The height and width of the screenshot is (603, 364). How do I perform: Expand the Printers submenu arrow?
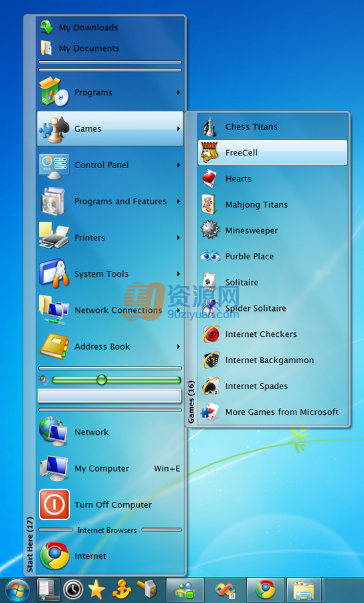click(x=179, y=238)
